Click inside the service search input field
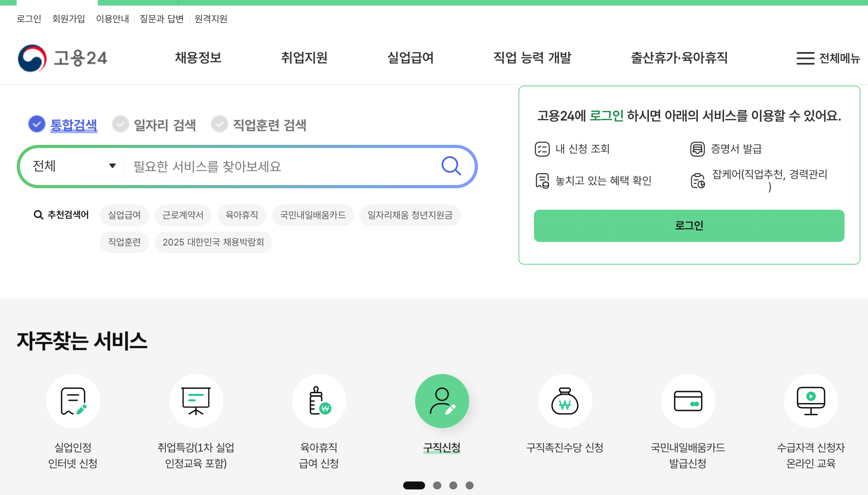 278,166
